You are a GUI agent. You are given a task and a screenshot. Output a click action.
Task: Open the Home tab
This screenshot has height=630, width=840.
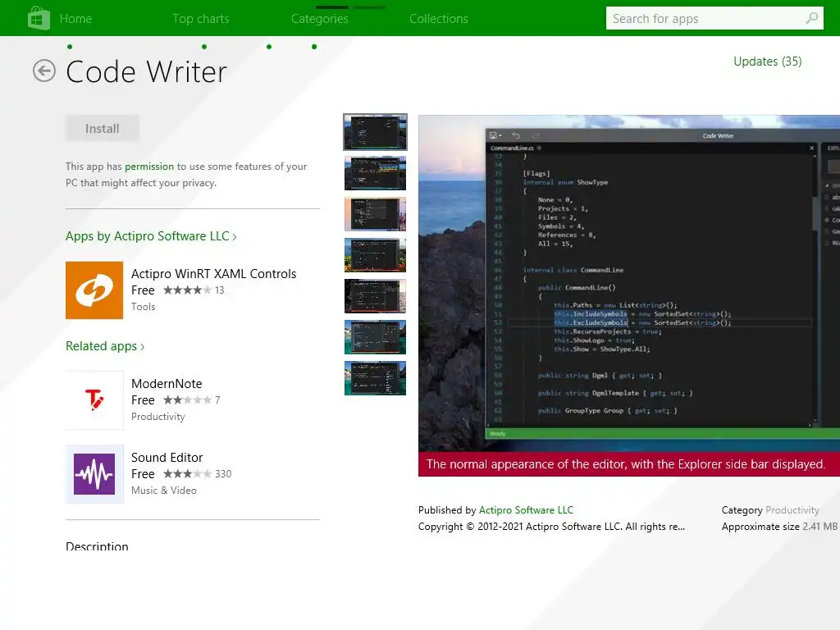(75, 19)
